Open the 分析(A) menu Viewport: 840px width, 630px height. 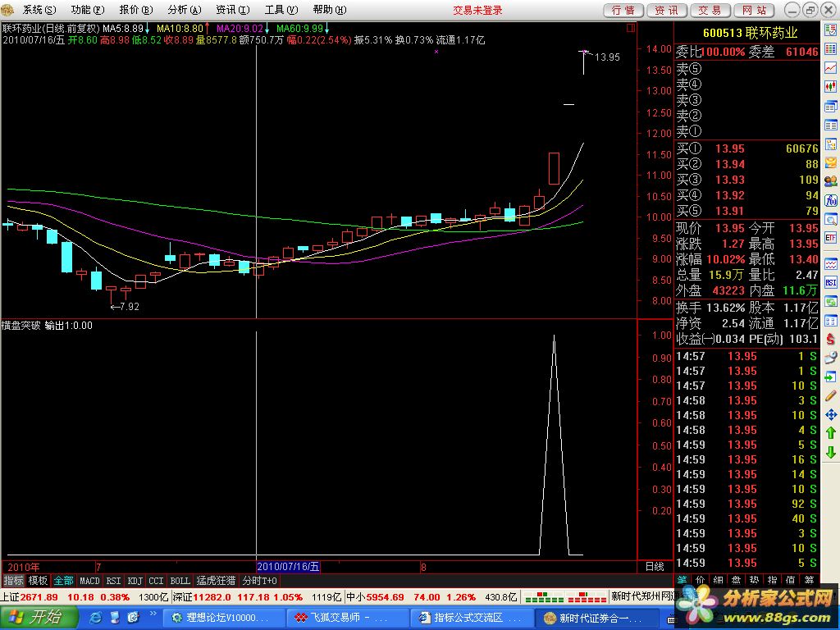pyautogui.click(x=185, y=10)
